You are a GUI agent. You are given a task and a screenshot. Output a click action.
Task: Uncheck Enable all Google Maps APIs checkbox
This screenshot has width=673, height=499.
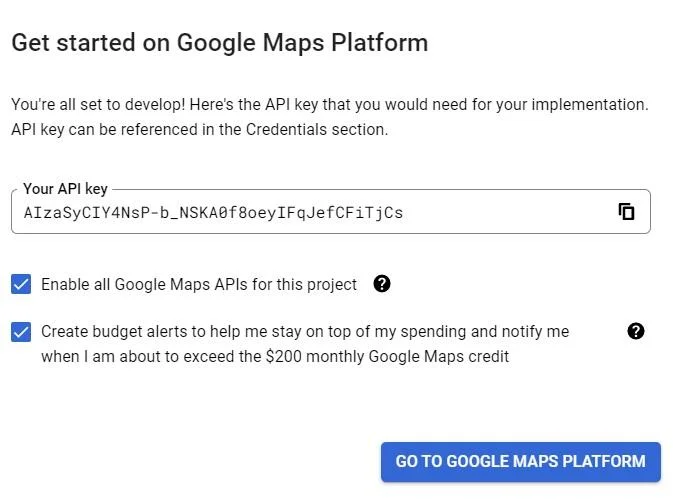coord(21,284)
